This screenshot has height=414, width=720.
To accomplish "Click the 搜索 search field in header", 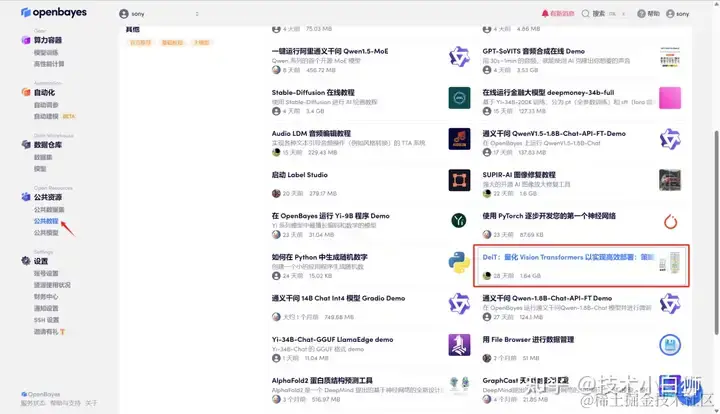I will [x=603, y=14].
